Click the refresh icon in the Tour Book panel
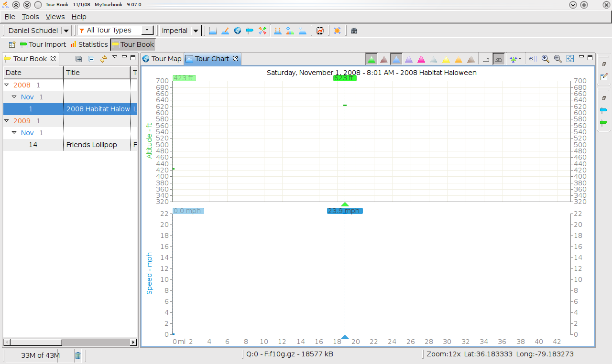The image size is (612, 364). point(103,59)
